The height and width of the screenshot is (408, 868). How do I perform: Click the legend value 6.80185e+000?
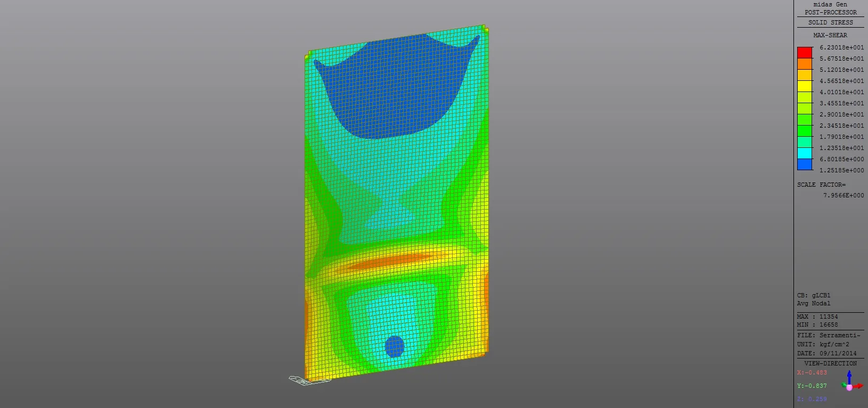click(842, 159)
